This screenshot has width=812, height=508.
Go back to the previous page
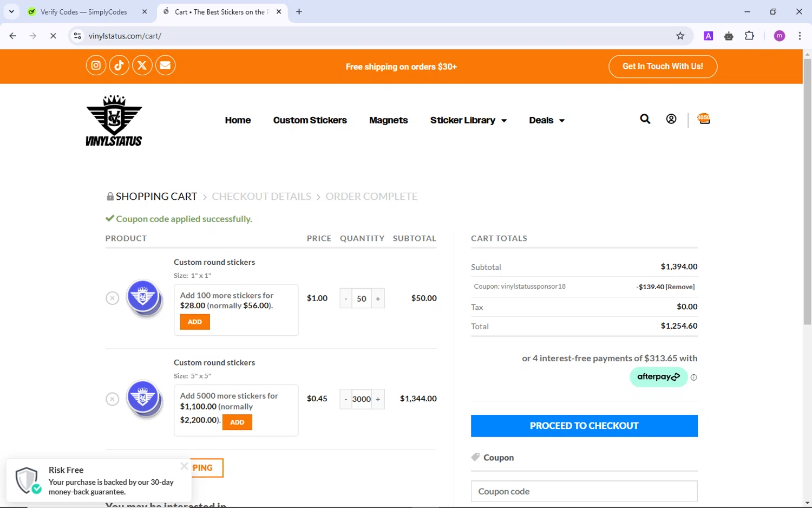click(x=13, y=36)
